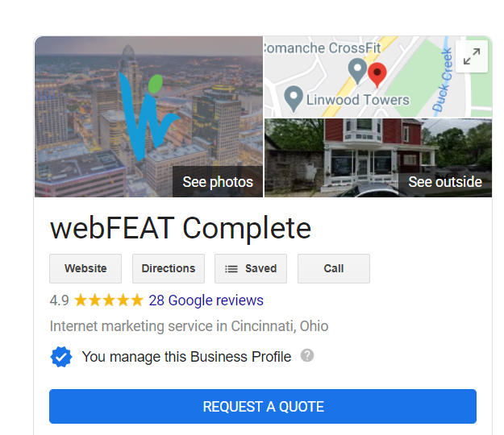The width and height of the screenshot is (504, 435).
Task: Select the Linwood Towers gray map pin
Action: 294,99
